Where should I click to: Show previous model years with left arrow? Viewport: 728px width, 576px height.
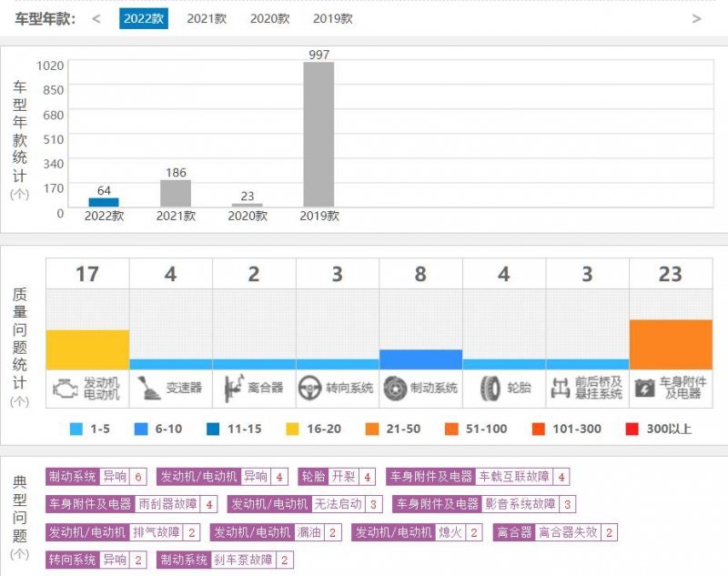[96, 18]
